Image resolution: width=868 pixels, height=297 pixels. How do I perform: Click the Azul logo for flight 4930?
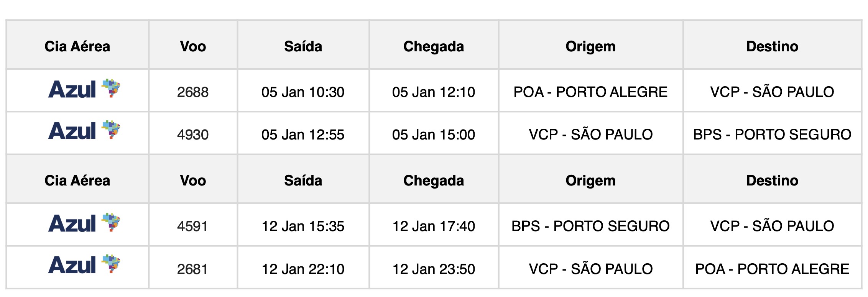coord(84,130)
